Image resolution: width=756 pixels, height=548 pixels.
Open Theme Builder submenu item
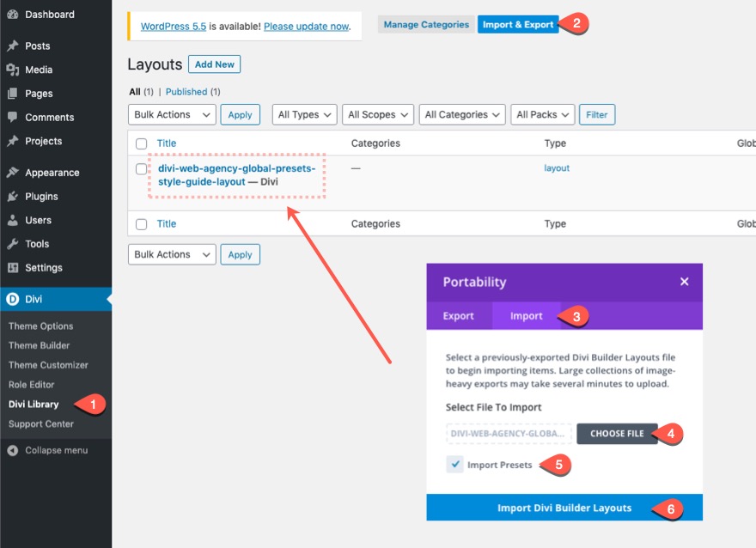click(x=39, y=345)
